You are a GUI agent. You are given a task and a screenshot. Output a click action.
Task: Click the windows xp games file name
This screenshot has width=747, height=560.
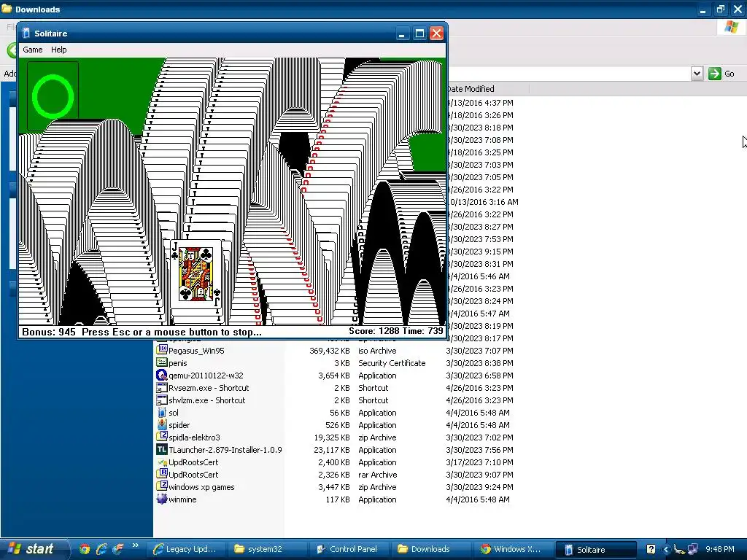(201, 487)
